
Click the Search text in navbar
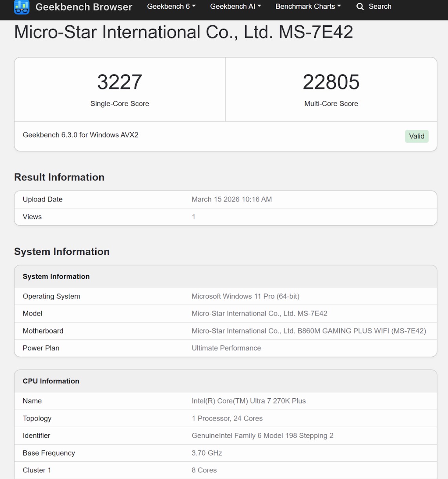coord(380,7)
